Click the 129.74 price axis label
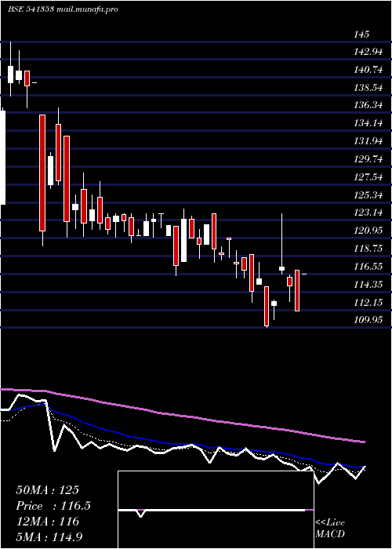392x549 pixels. point(369,159)
